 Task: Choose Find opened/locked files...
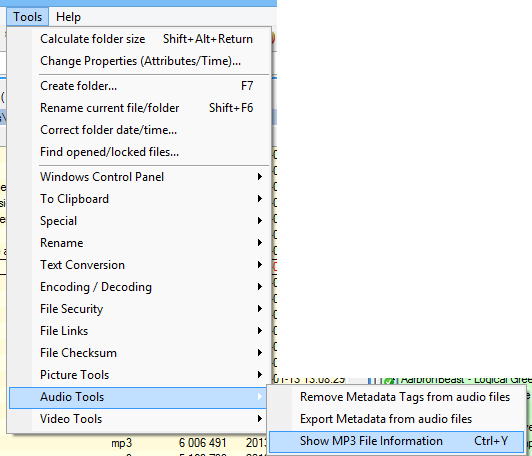pos(139,152)
